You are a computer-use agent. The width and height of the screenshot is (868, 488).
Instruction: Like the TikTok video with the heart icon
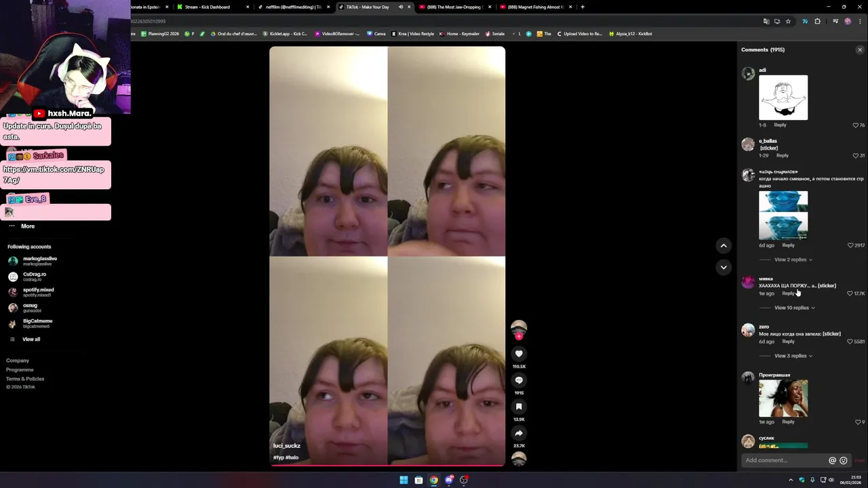[519, 354]
